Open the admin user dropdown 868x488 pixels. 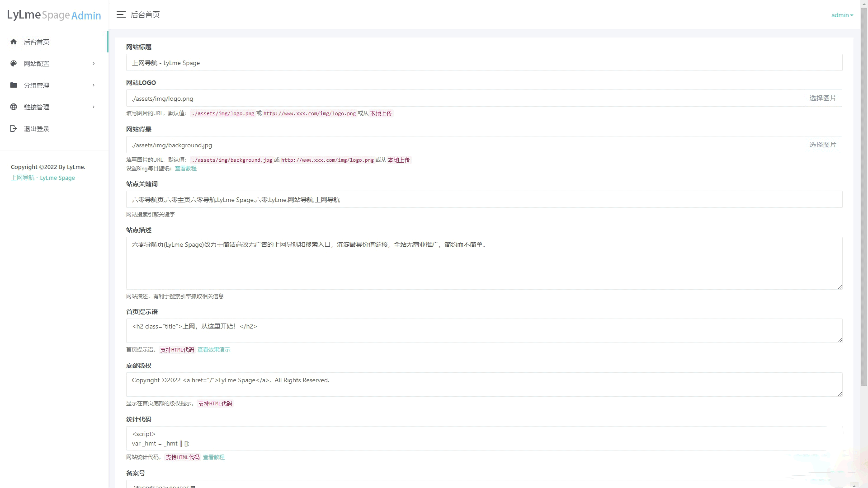(842, 15)
